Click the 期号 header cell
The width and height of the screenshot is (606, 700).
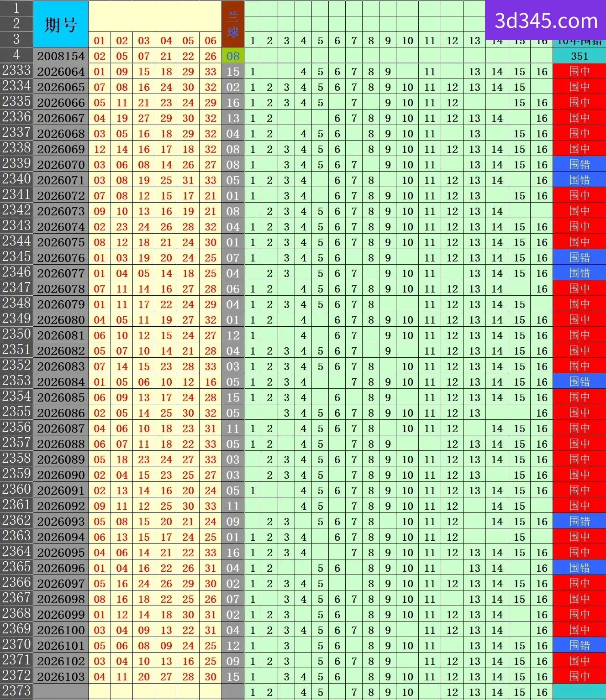click(x=61, y=24)
